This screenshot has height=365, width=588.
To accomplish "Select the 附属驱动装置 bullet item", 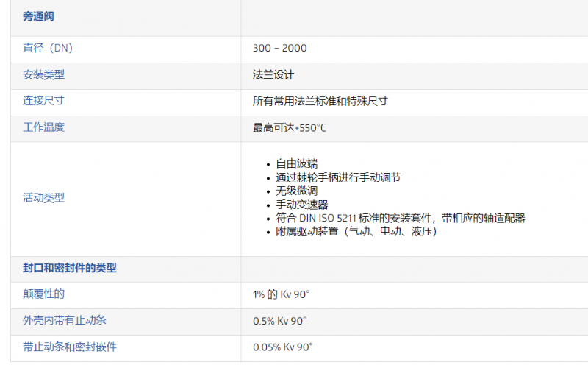I will coord(356,231).
